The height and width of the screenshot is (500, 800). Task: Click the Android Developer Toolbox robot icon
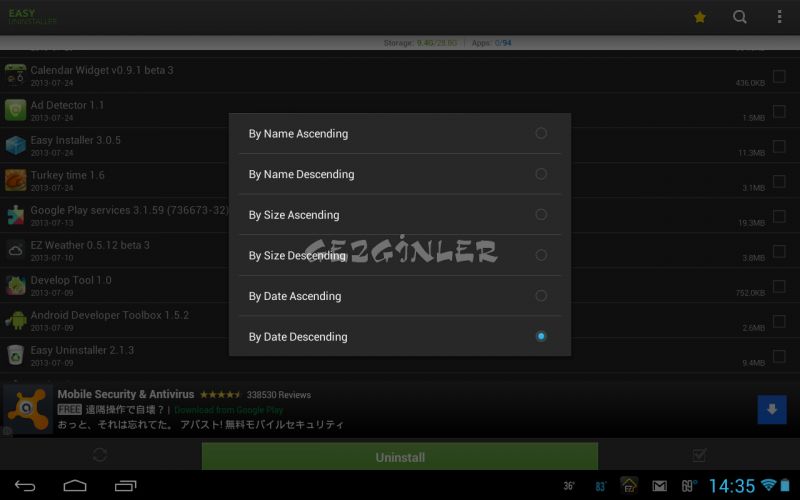click(15, 320)
